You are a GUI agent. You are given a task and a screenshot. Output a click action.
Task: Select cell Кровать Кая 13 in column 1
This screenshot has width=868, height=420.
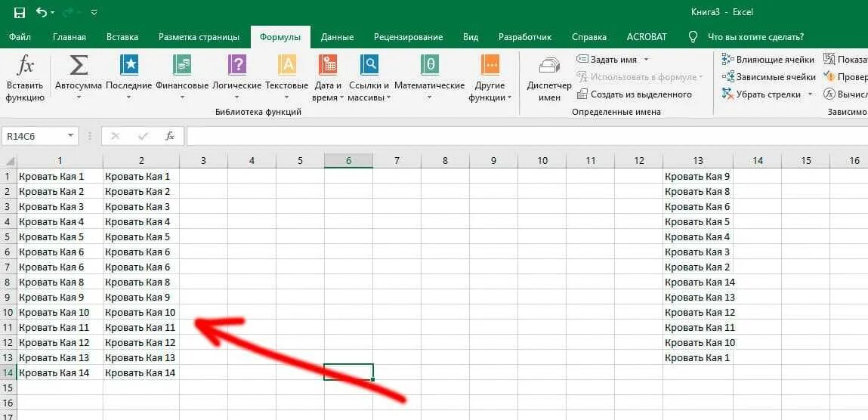coord(60,357)
